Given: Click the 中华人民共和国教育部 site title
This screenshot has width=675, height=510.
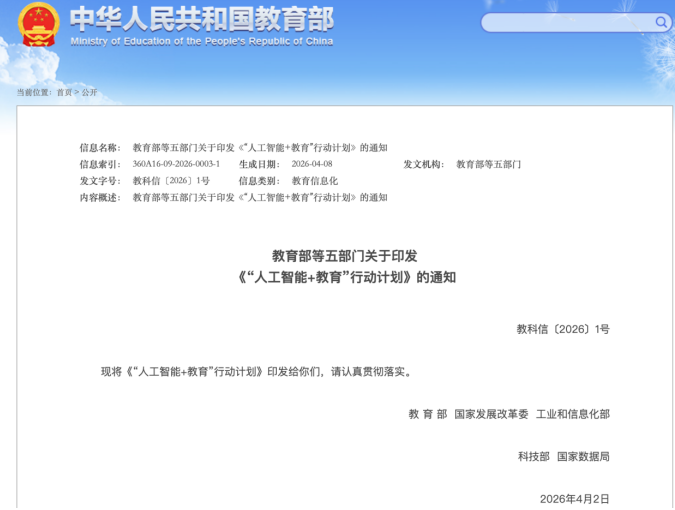Looking at the screenshot, I should tap(202, 19).
